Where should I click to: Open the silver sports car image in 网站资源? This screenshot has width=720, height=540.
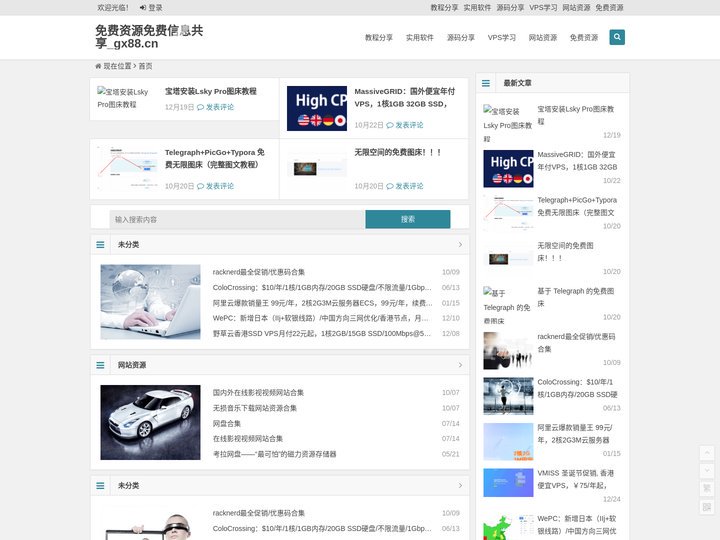pyautogui.click(x=150, y=422)
